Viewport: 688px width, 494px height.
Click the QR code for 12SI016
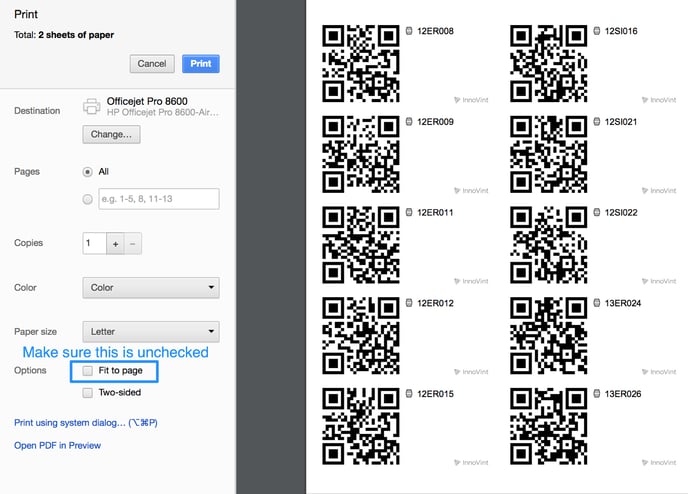coord(548,64)
